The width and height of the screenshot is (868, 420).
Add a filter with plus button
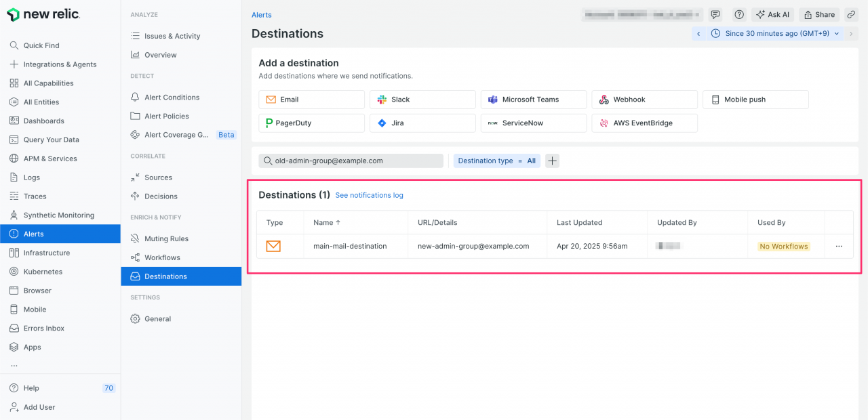[x=553, y=161]
